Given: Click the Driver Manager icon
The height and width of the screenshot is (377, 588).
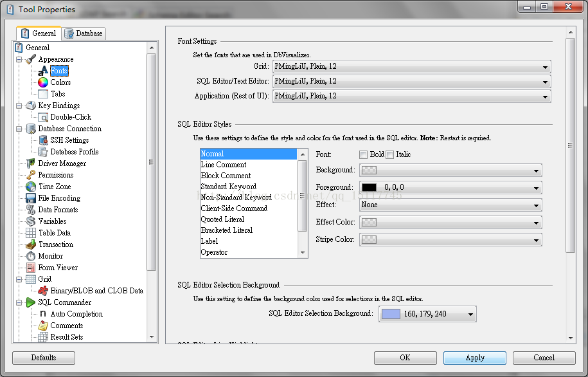Looking at the screenshot, I should (31, 163).
